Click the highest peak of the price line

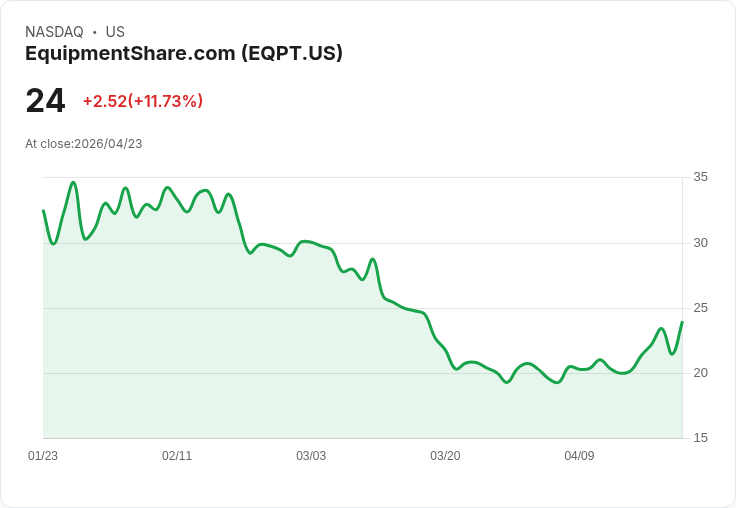coord(73,182)
